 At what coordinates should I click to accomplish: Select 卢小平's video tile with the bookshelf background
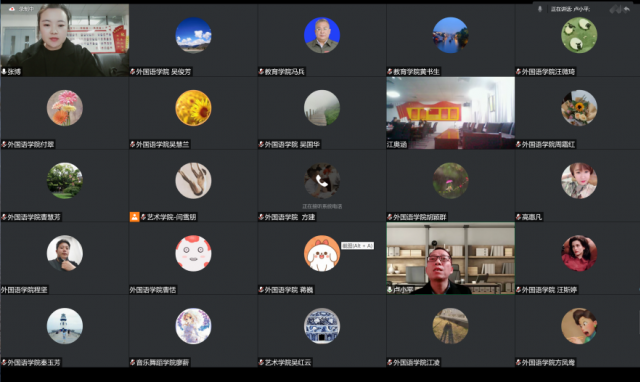coord(451,258)
